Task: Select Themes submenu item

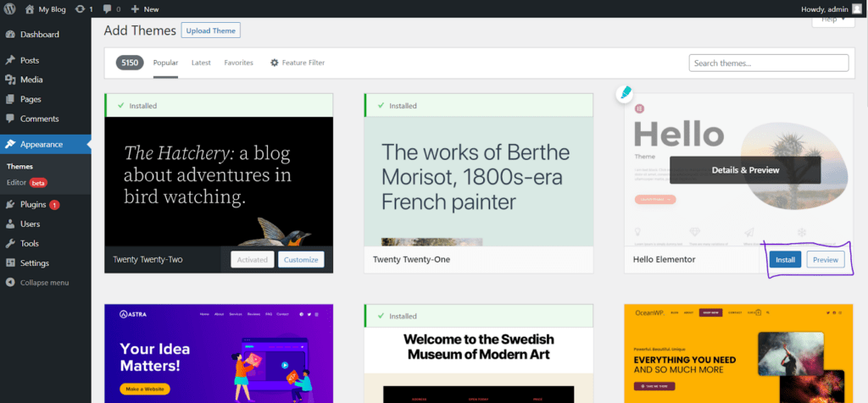Action: pos(20,167)
